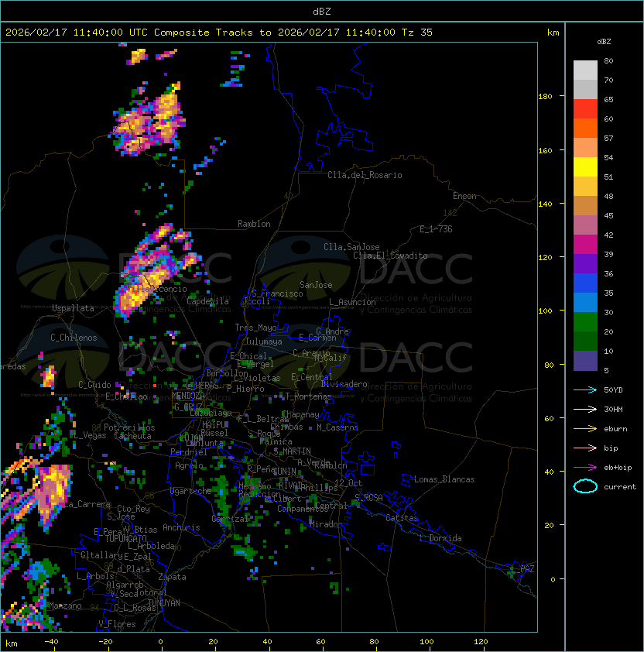Image resolution: width=644 pixels, height=652 pixels.
Task: Click the 'L_Asuncion' map label
Action: (352, 302)
